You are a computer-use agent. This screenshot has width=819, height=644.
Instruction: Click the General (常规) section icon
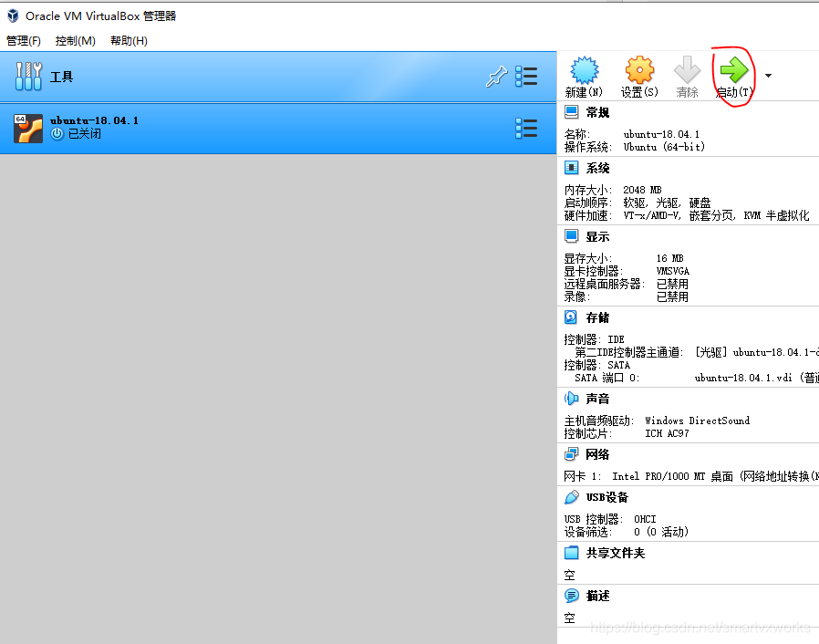pos(572,112)
